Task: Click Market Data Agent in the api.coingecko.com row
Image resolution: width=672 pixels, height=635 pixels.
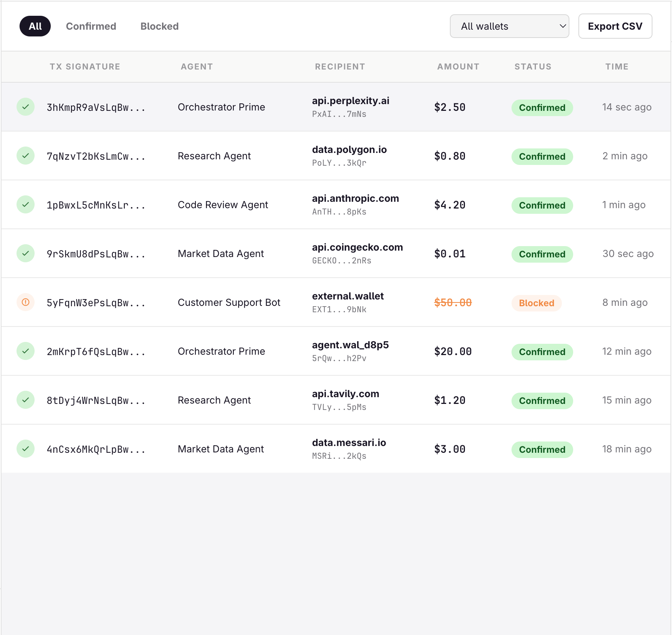Action: click(x=221, y=254)
